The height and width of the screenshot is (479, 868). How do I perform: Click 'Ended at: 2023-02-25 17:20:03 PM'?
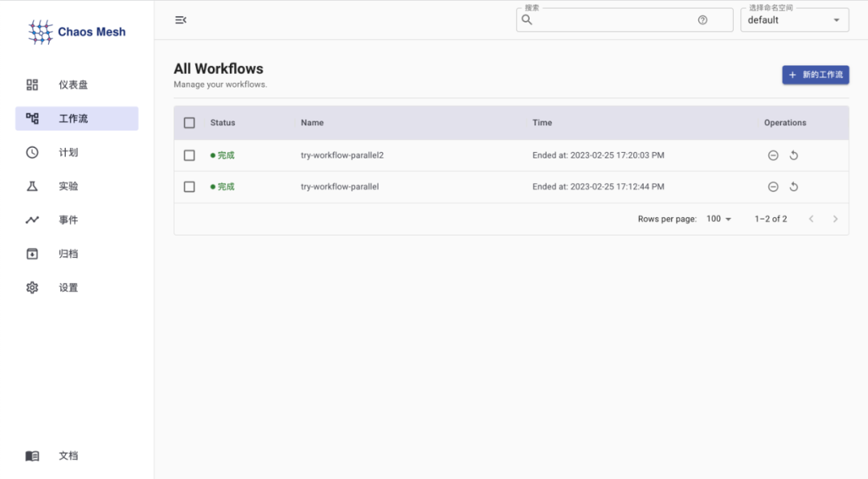599,156
